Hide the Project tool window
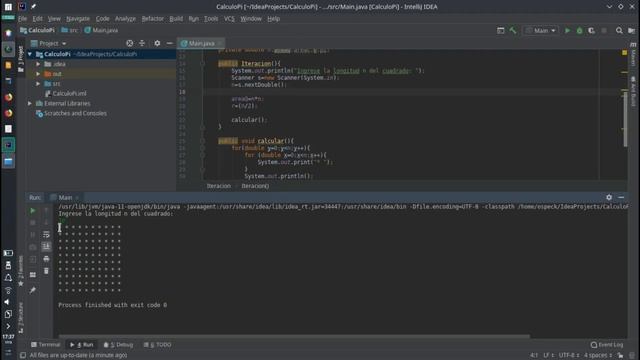Viewport: 640px width, 360px height. [x=169, y=43]
